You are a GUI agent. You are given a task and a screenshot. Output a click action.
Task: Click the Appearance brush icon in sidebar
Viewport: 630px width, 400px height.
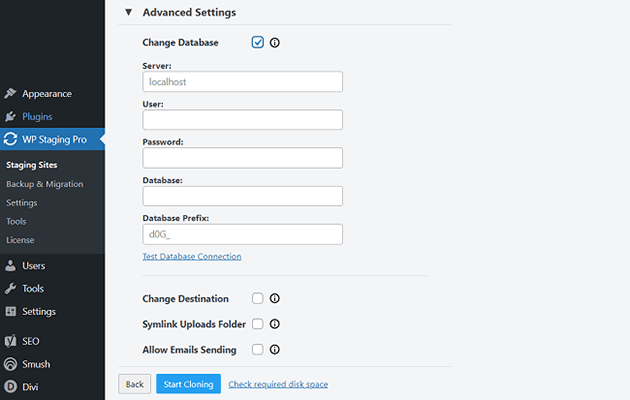pyautogui.click(x=10, y=94)
